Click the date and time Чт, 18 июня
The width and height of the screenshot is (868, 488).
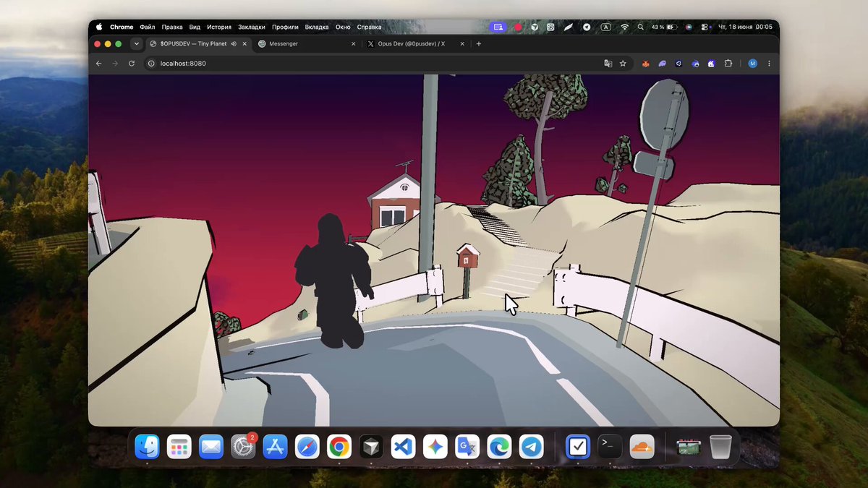745,27
